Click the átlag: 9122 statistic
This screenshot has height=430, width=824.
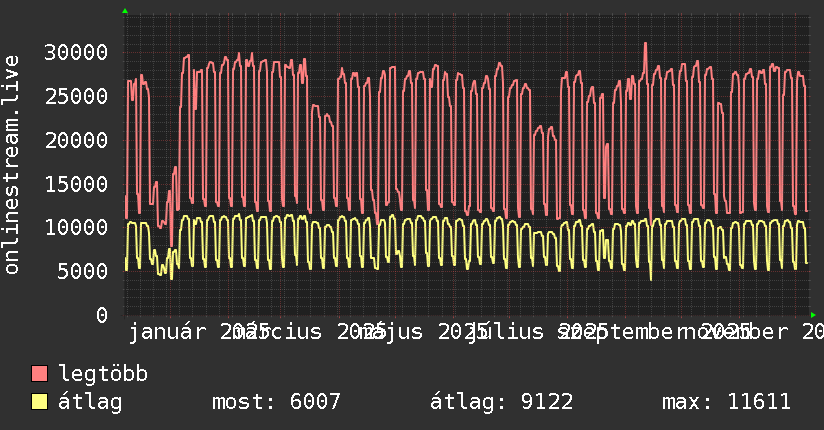pos(501,402)
